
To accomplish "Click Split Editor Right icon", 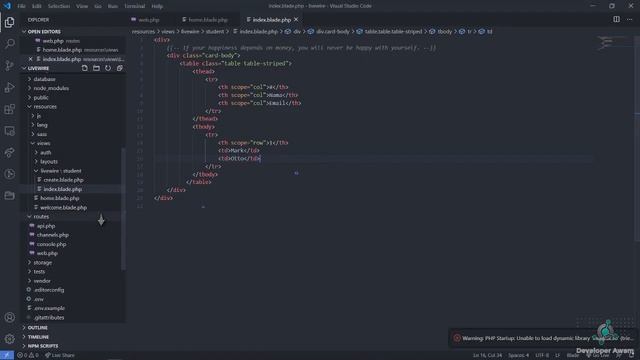I will [616, 19].
